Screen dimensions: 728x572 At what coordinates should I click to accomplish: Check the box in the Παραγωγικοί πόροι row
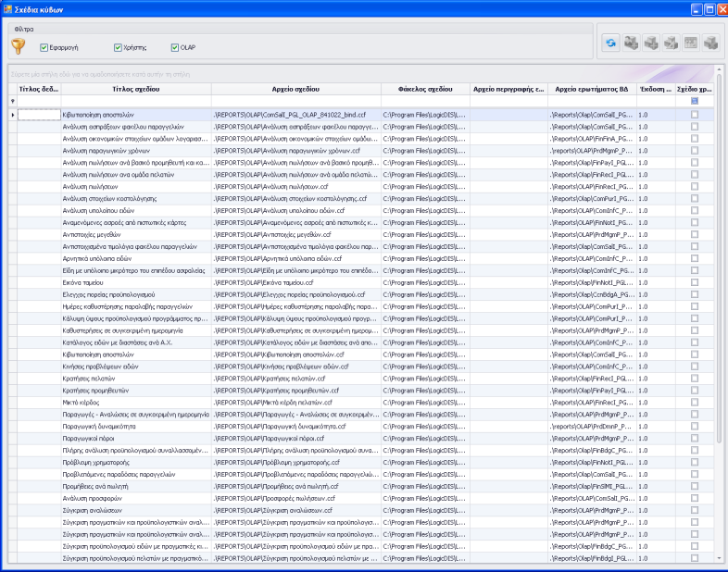(695, 438)
